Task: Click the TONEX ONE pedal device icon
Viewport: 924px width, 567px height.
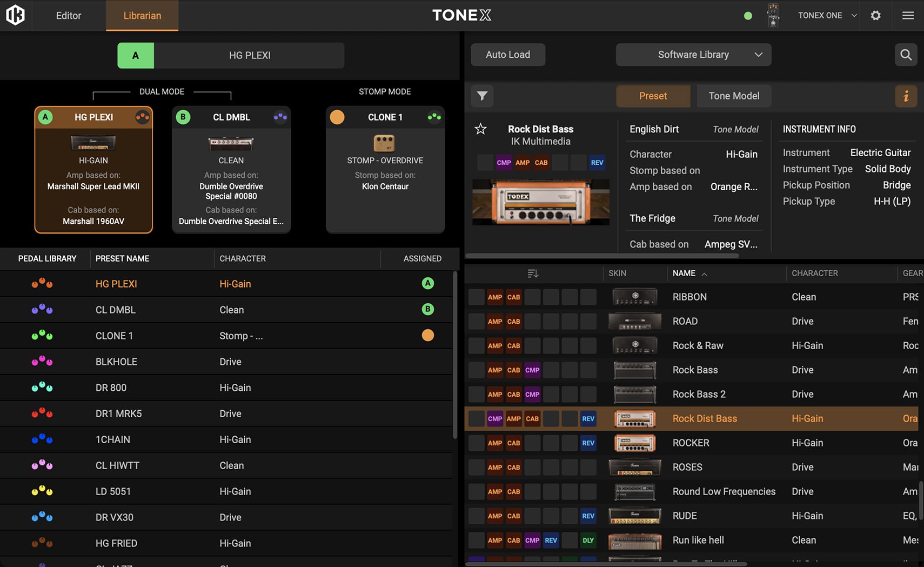Action: (x=773, y=15)
